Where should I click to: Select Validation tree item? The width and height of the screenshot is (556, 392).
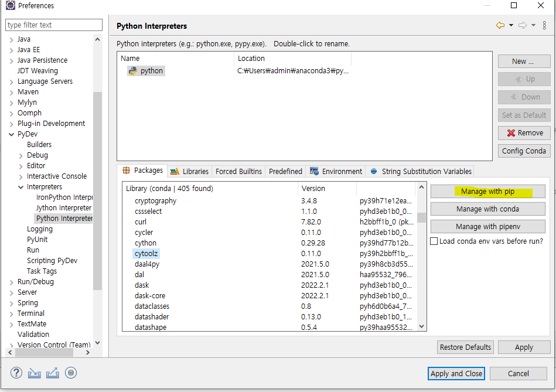pos(33,334)
